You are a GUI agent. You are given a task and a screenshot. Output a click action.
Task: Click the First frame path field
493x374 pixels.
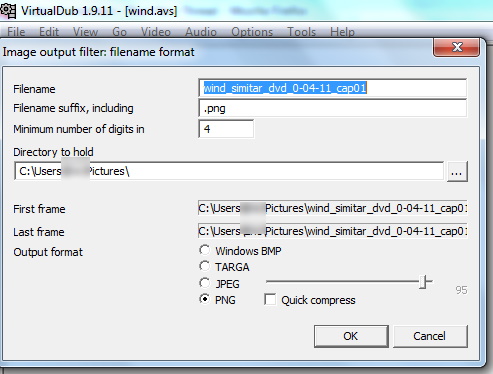click(333, 208)
